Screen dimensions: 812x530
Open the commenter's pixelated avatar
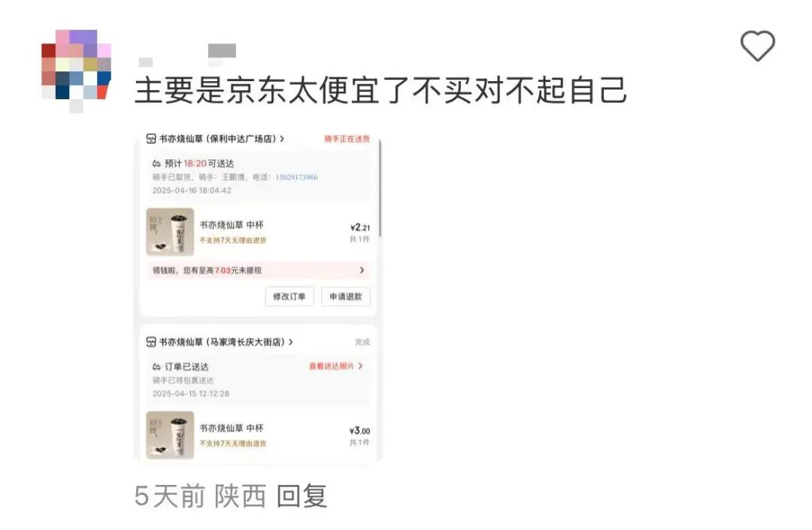(76, 70)
